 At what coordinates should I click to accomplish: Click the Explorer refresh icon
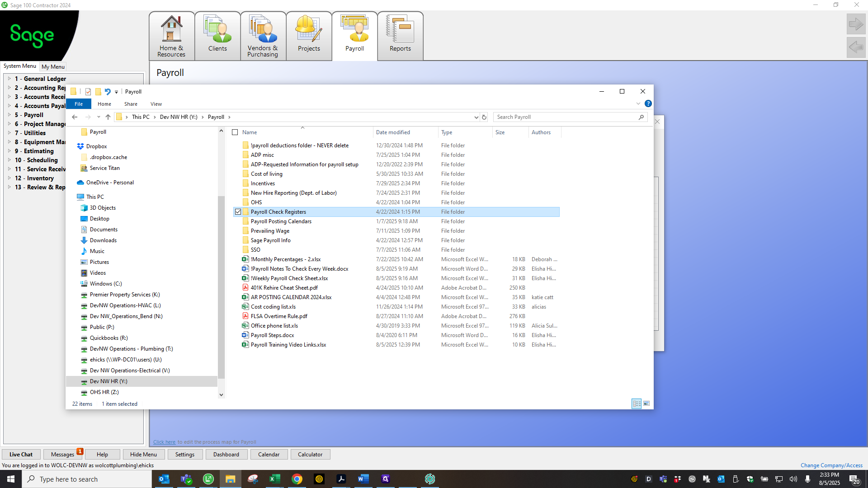tap(484, 117)
